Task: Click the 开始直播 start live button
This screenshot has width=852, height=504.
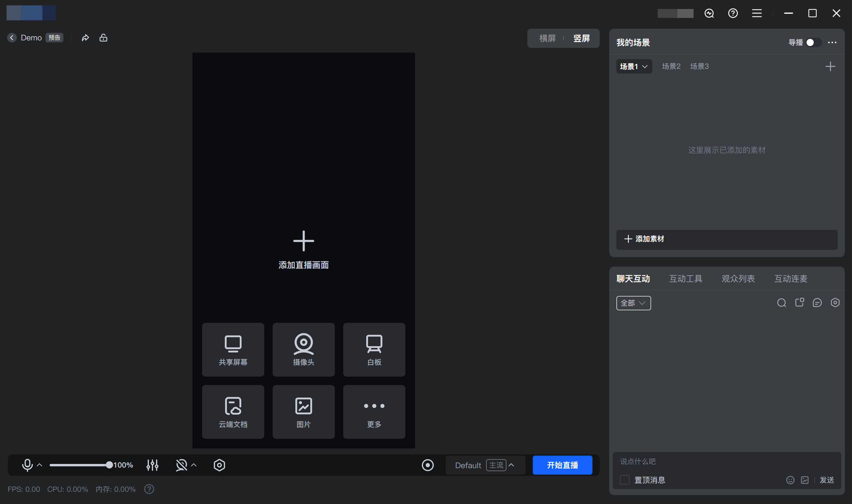Action: click(562, 465)
